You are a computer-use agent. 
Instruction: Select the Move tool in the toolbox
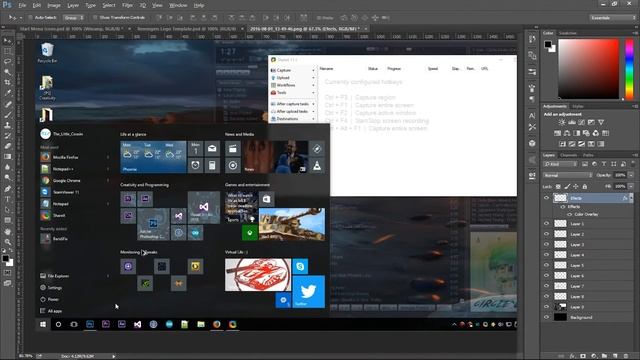tap(7, 41)
